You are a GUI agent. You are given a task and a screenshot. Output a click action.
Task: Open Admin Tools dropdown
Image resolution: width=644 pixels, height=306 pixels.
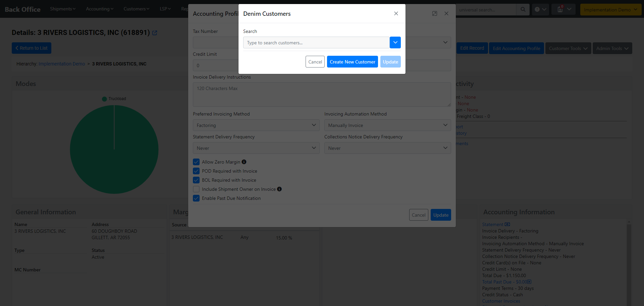click(x=612, y=48)
